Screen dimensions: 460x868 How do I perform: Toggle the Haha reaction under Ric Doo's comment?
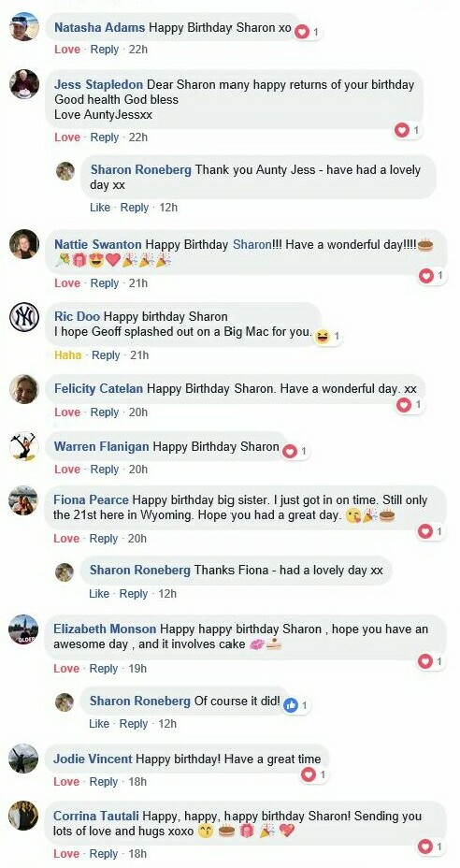68,354
